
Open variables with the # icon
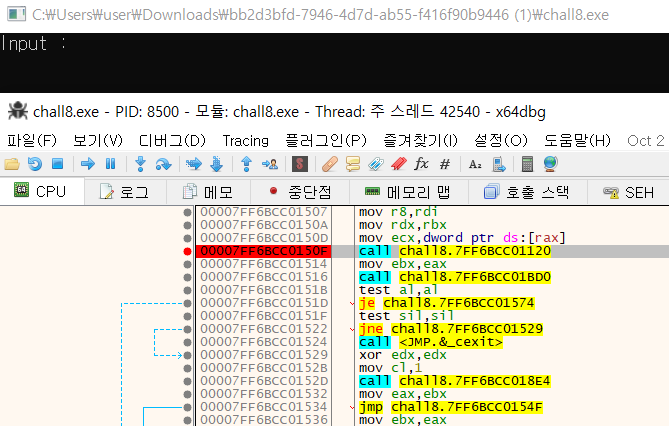[445, 164]
